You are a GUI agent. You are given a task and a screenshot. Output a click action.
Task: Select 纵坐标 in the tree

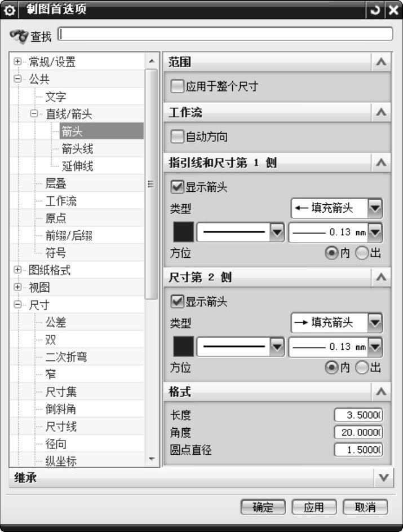[x=61, y=461]
